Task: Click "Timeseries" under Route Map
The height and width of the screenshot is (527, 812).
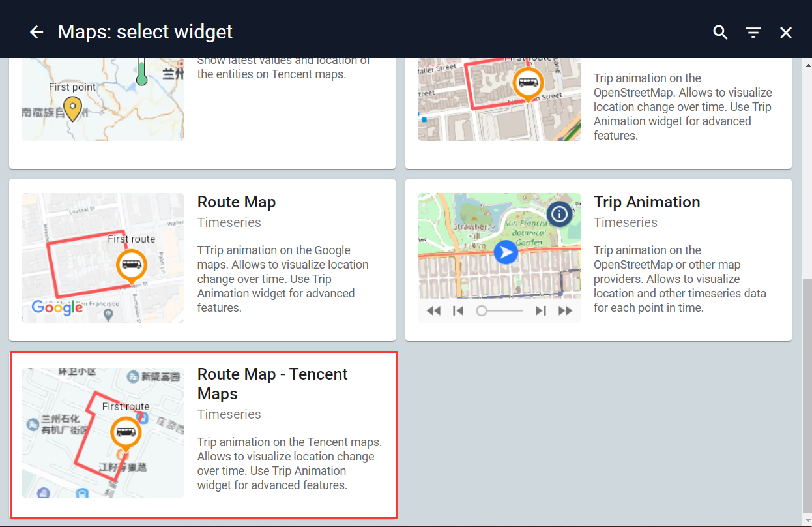Action: point(229,222)
